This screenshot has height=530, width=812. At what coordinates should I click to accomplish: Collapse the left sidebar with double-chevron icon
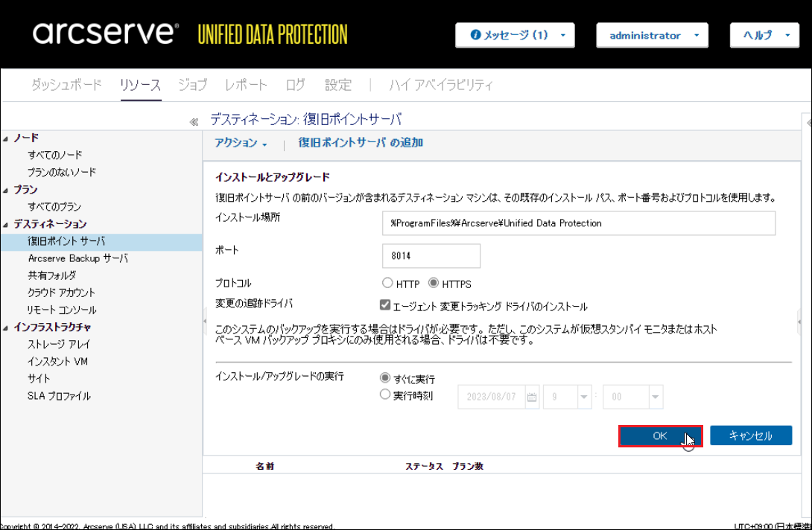(x=193, y=121)
